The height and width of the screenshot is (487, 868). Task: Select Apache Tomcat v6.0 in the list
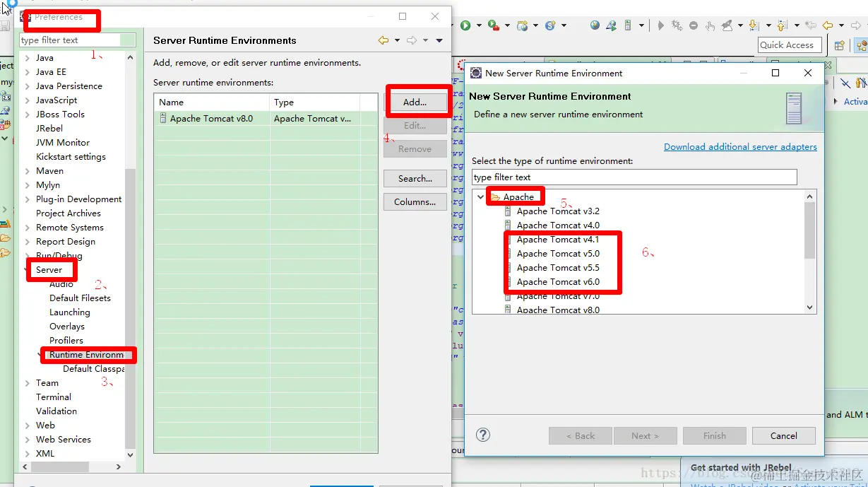tap(558, 282)
